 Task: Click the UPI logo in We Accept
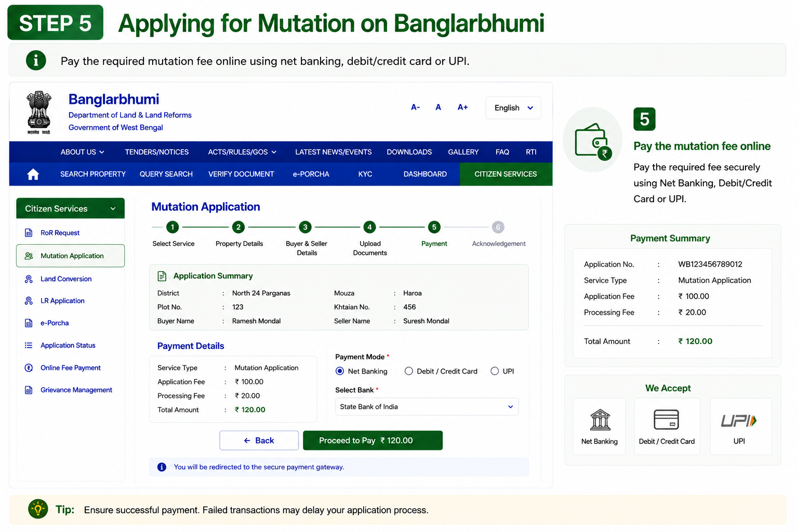click(x=739, y=420)
